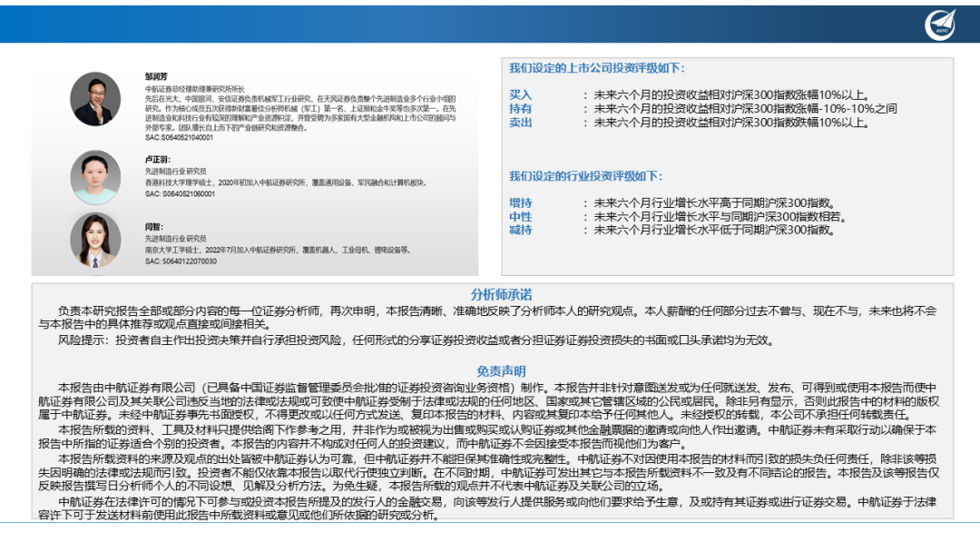Click the heading 我们设定的行业投资评级如下
Screen dimensions: 980x552
coord(585,176)
